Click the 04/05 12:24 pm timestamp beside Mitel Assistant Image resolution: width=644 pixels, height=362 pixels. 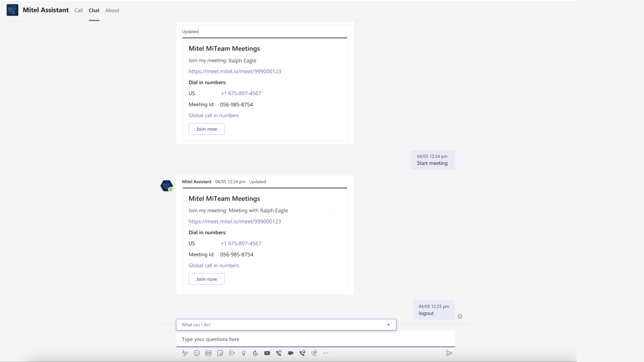(x=230, y=181)
